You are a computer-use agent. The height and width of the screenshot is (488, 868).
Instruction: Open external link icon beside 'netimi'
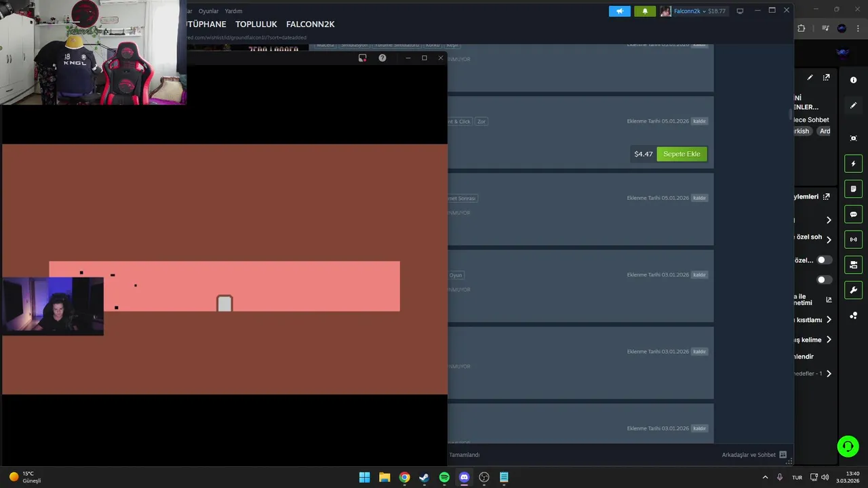829,300
